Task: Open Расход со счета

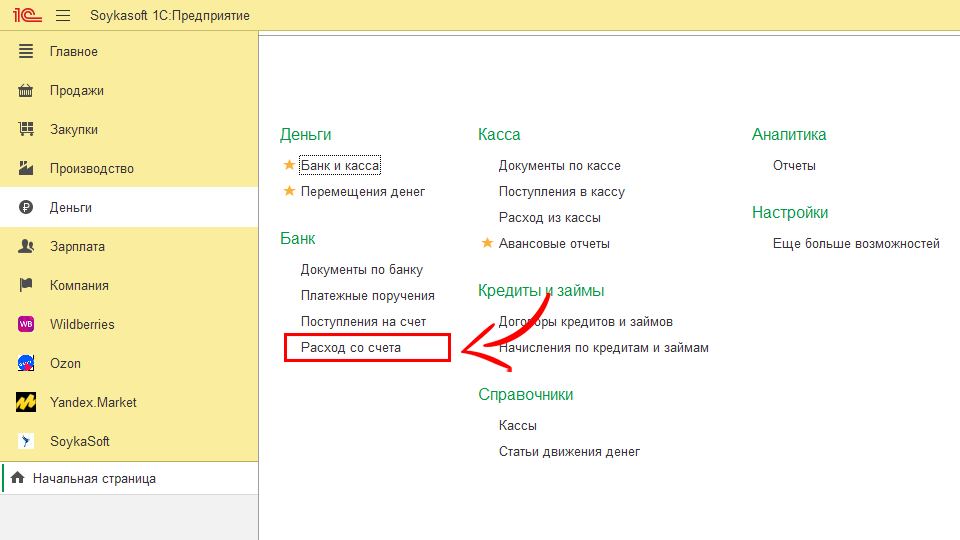Action: coord(351,348)
